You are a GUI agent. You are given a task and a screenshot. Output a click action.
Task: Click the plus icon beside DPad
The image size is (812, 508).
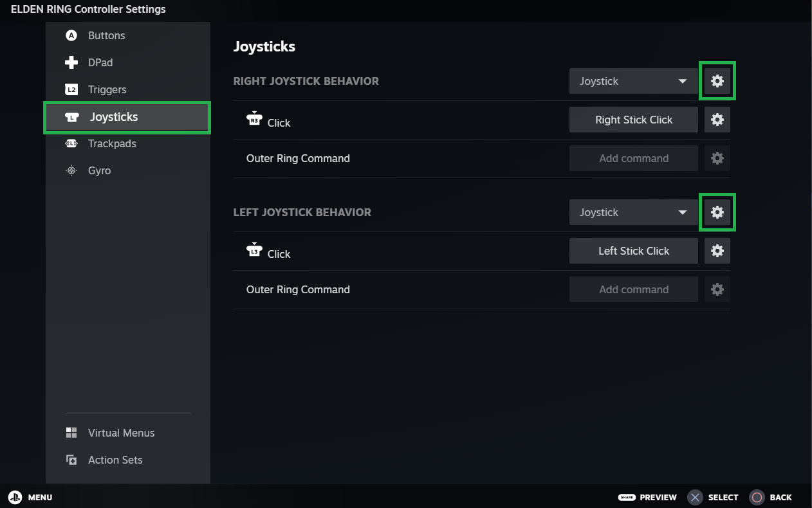(71, 62)
